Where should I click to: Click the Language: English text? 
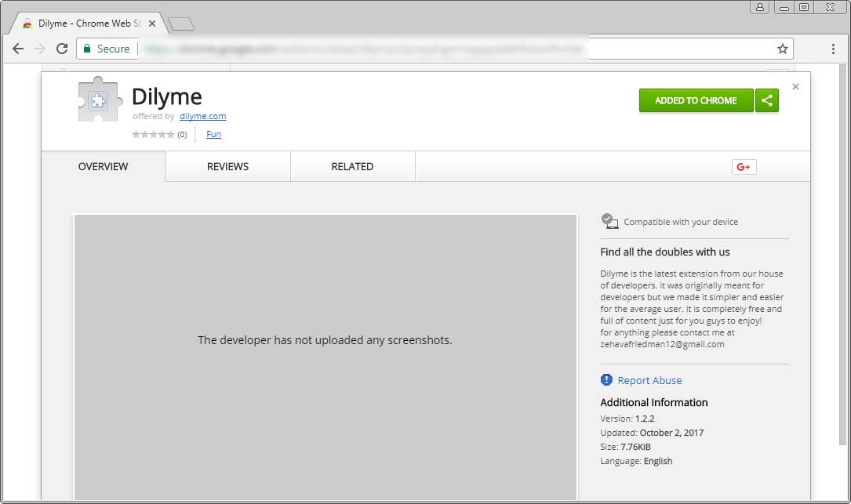click(x=636, y=461)
